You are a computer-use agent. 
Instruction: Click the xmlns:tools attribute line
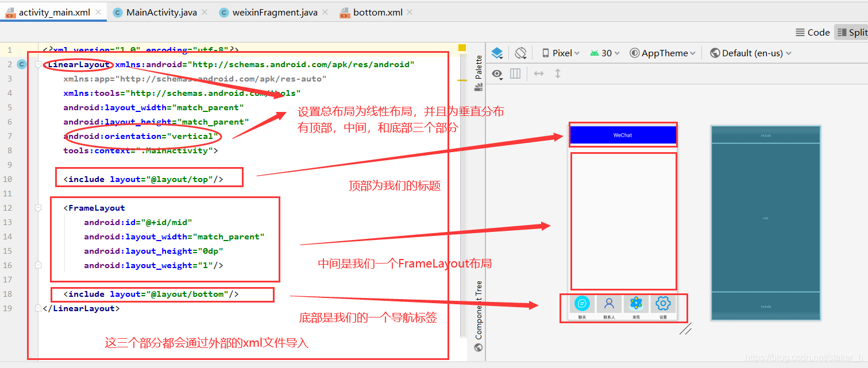182,93
